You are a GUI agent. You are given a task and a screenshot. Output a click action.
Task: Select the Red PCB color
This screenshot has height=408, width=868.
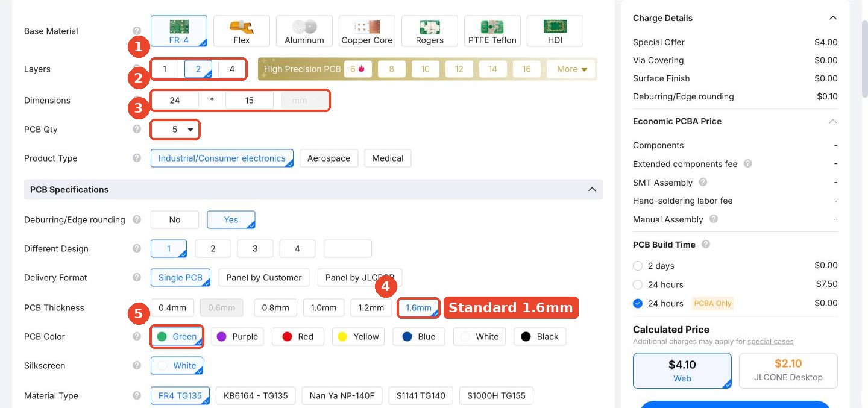click(298, 337)
